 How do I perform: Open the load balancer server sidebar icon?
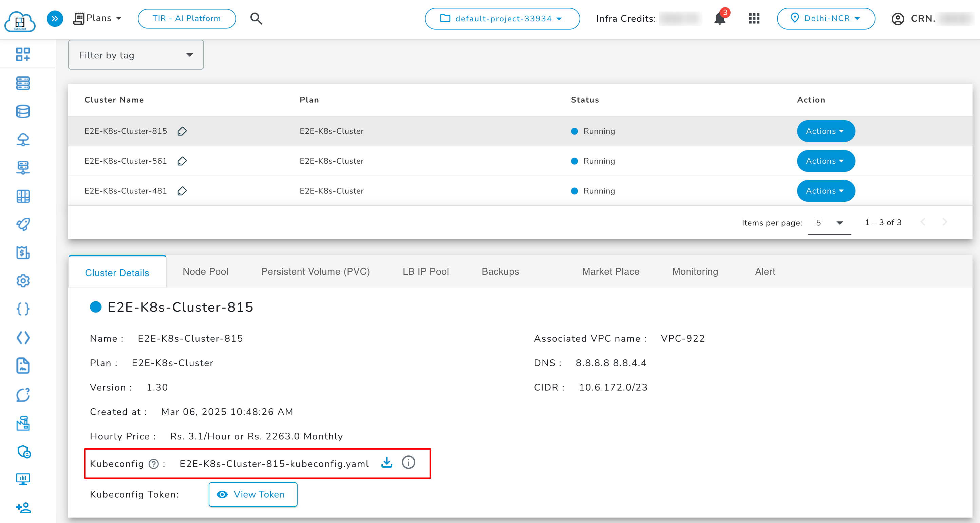click(23, 167)
